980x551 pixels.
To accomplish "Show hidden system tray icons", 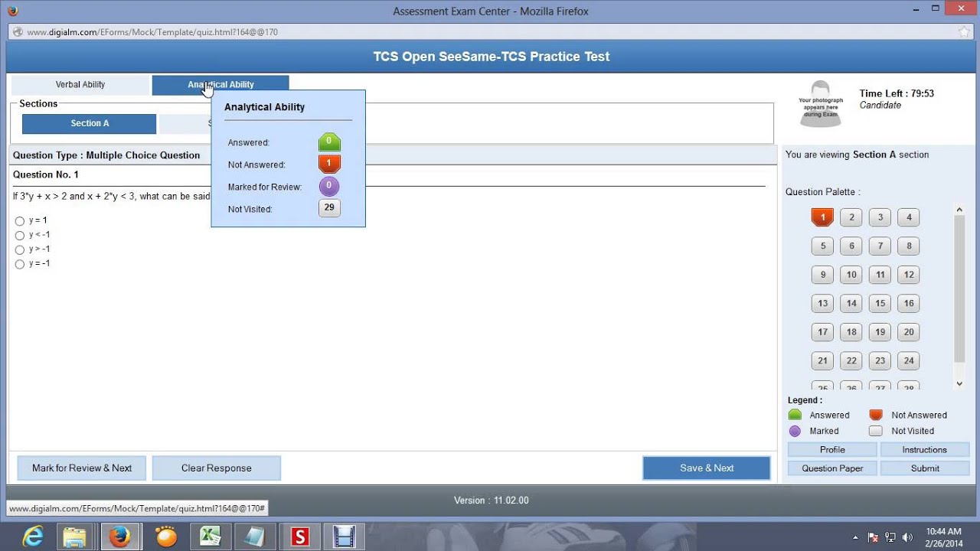I will pos(857,537).
